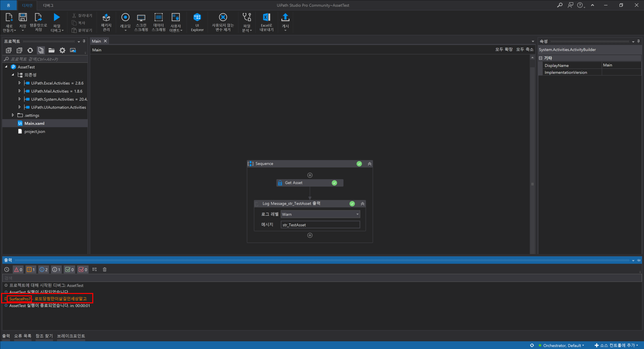
Task: Launch Screen Scraping (스크린 스크래핑)
Action: point(141,22)
